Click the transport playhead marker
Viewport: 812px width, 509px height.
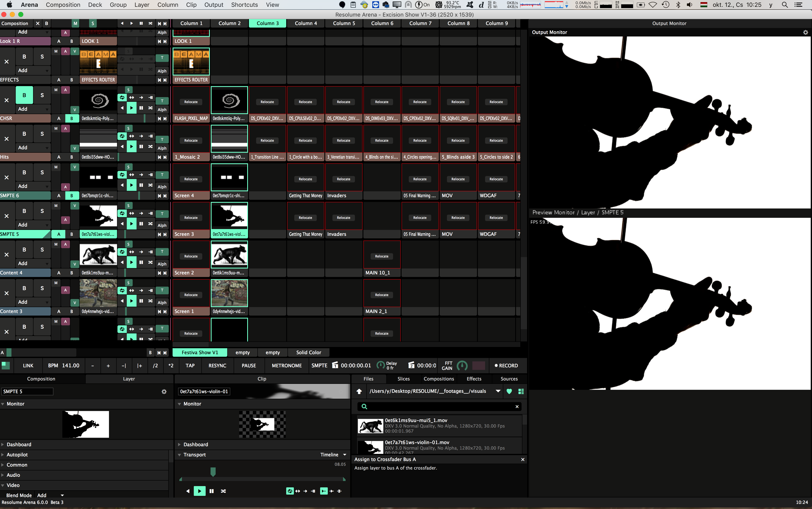(x=213, y=472)
